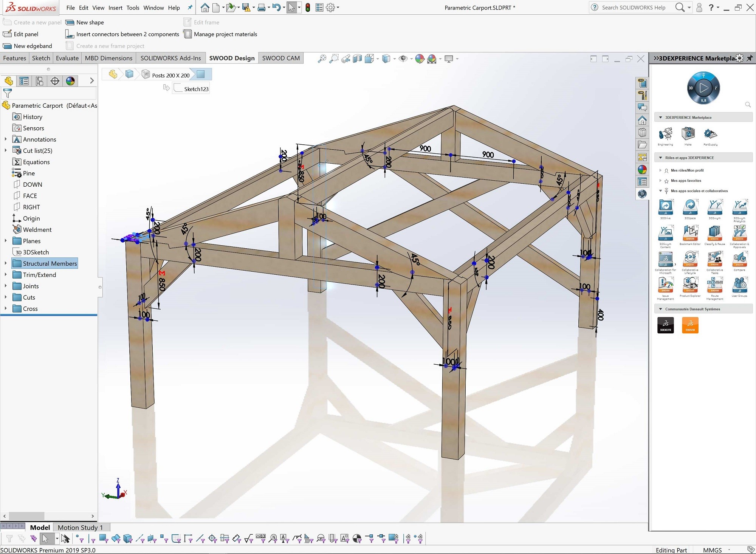Toggle the Hide/Show Items eye icon
756x554 pixels.
pos(403,59)
